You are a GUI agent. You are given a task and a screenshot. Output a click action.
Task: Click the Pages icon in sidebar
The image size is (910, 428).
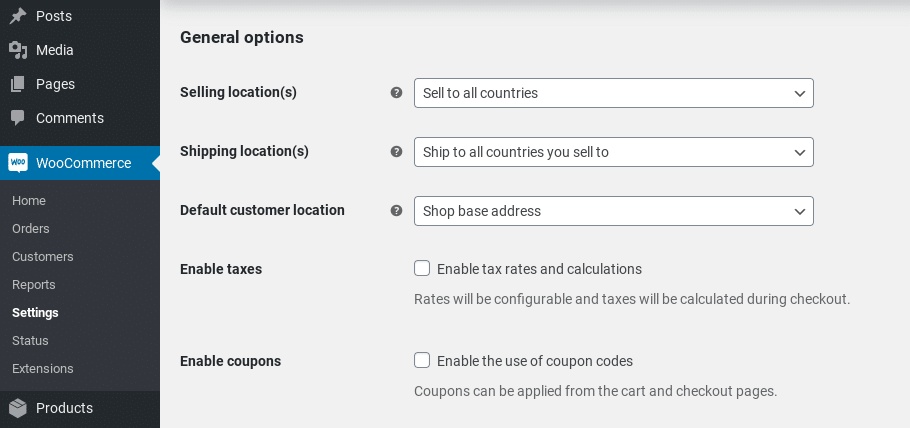pyautogui.click(x=18, y=84)
